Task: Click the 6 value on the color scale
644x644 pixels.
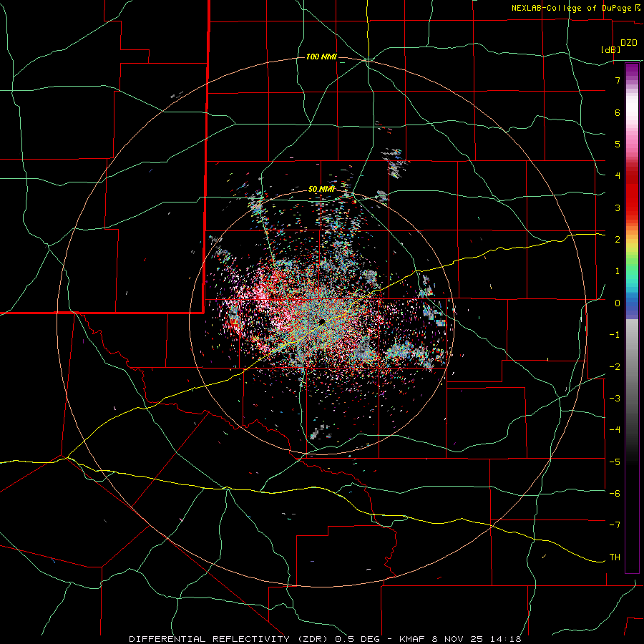Action: pos(618,112)
